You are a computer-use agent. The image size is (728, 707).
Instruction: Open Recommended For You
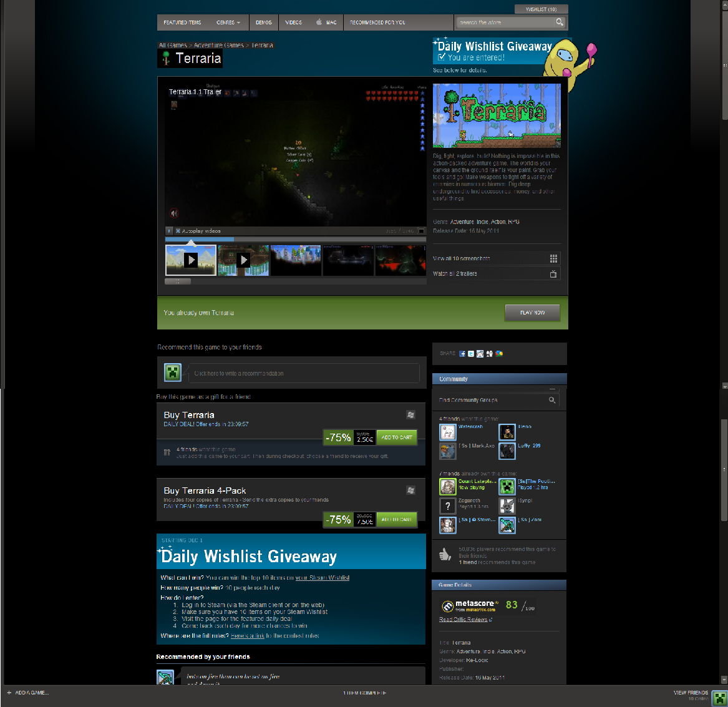377,22
